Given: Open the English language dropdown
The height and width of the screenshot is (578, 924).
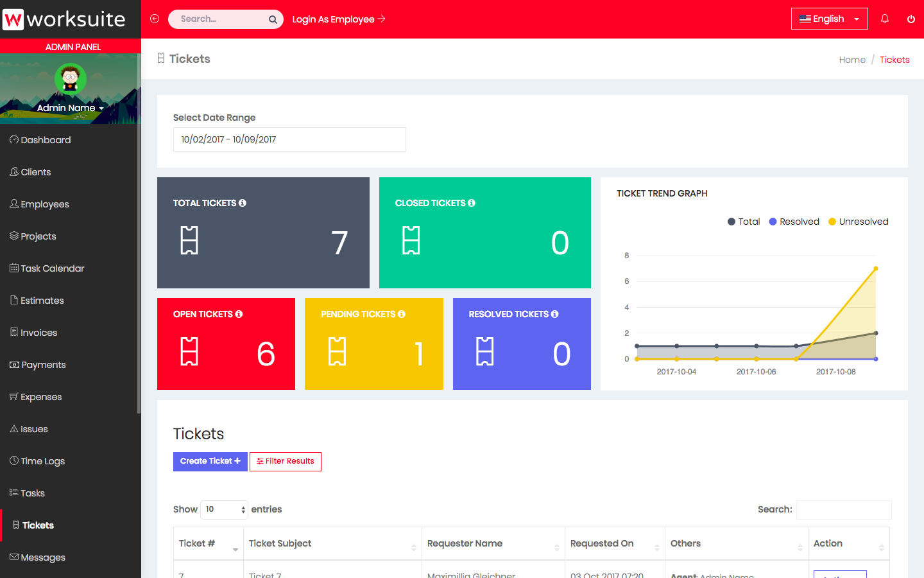Looking at the screenshot, I should click(829, 19).
